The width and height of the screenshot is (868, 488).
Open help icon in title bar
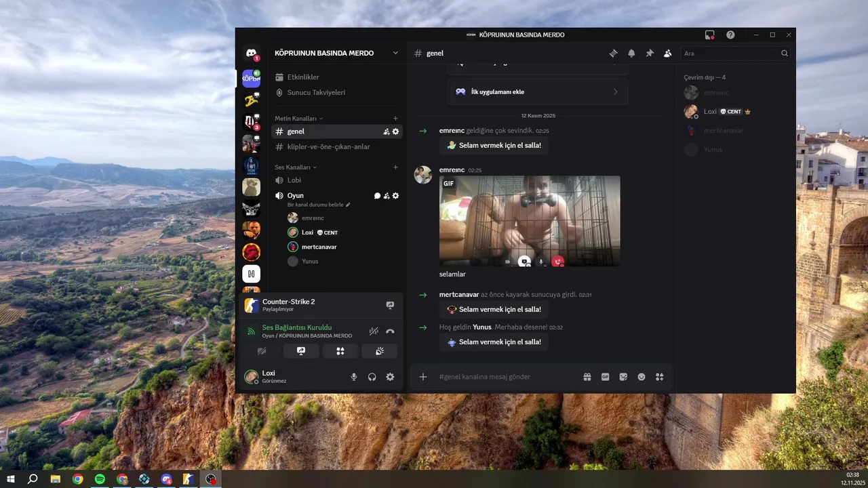coord(730,35)
